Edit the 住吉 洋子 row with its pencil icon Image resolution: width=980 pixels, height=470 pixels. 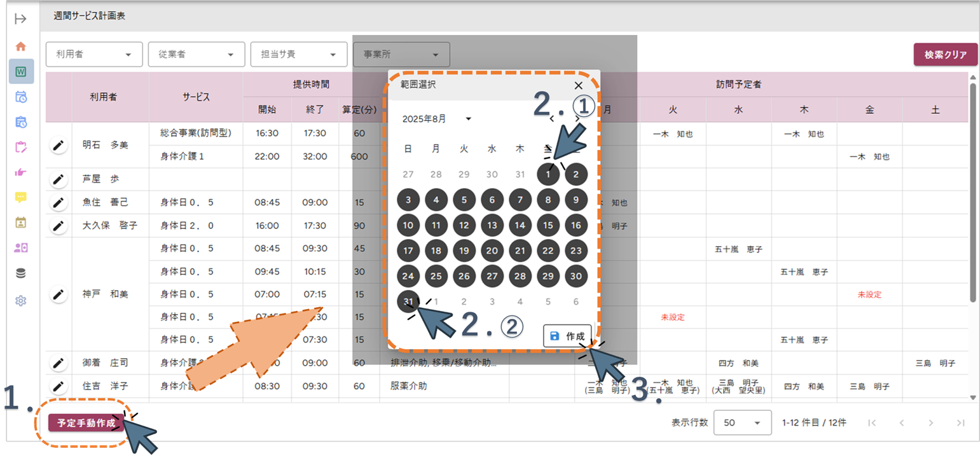[x=59, y=386]
